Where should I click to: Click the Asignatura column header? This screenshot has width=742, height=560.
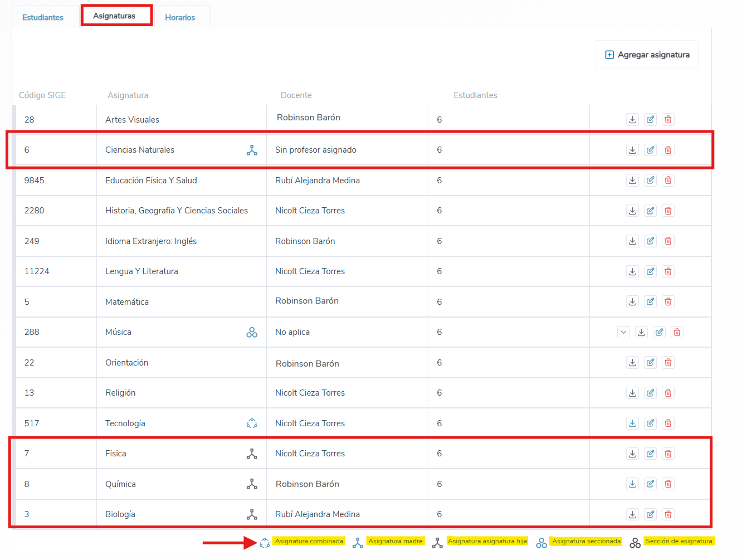point(128,95)
